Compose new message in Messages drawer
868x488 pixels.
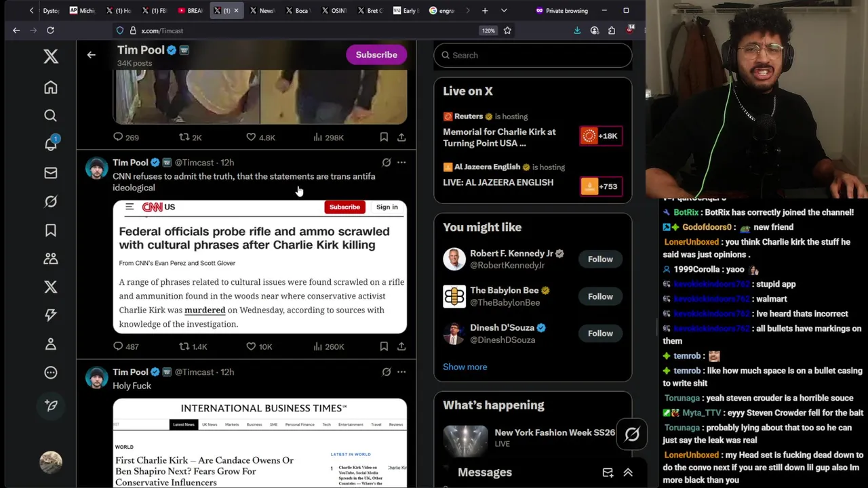[608, 472]
